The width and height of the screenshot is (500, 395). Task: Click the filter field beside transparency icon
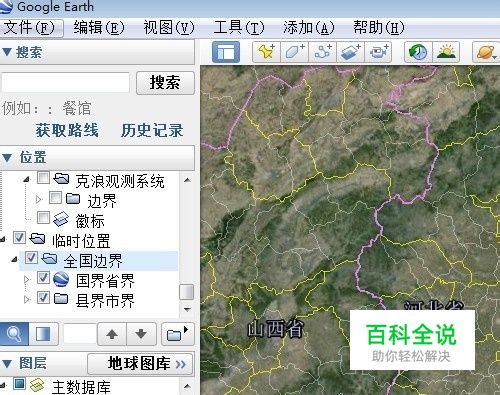tap(80, 334)
